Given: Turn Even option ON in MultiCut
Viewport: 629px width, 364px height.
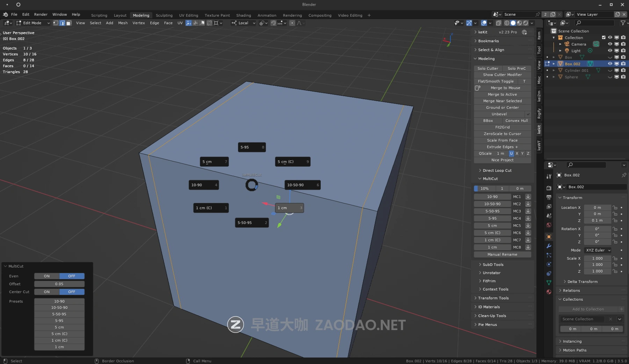Looking at the screenshot, I should point(47,276).
